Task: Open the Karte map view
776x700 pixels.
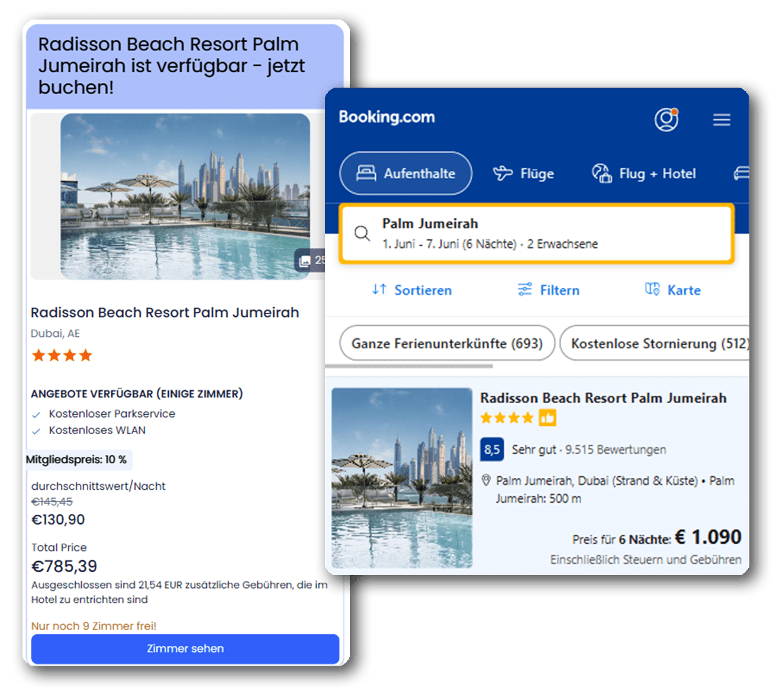Action: tap(672, 290)
